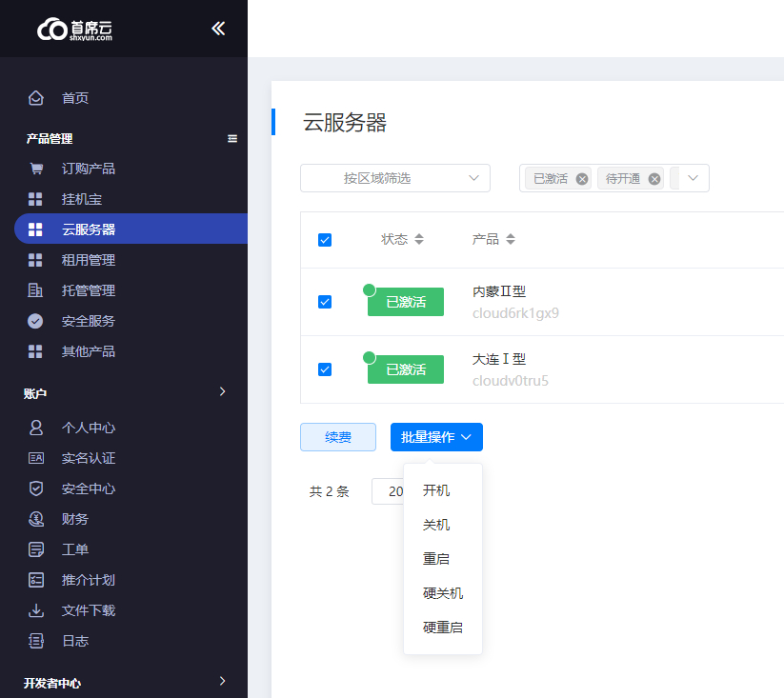
Task: Remove the 待开通 filter tag
Action: (654, 179)
